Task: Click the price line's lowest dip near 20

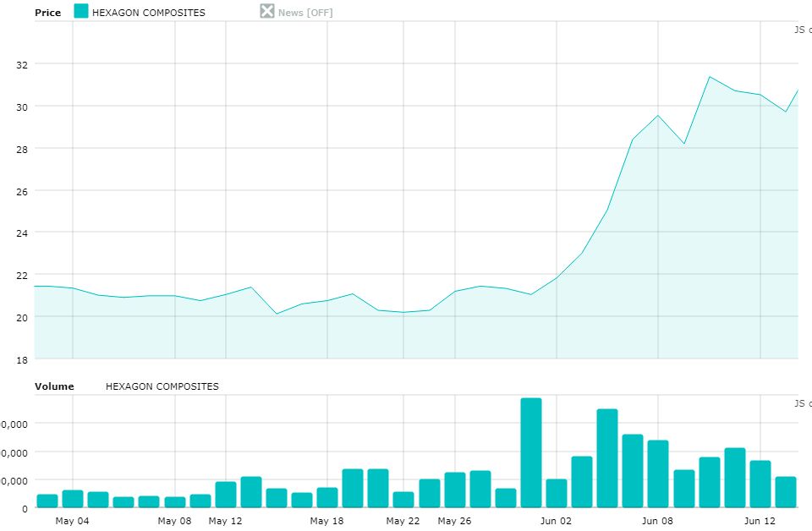Action: pos(277,314)
